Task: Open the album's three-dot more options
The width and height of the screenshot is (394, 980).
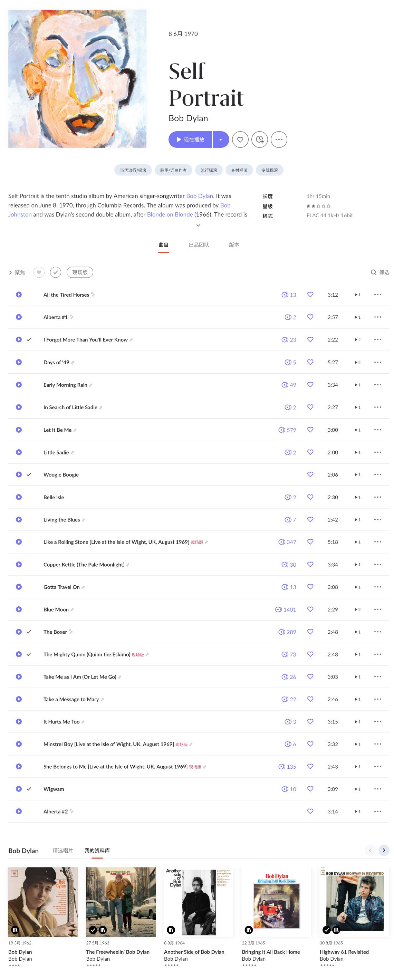Action: coord(279,140)
